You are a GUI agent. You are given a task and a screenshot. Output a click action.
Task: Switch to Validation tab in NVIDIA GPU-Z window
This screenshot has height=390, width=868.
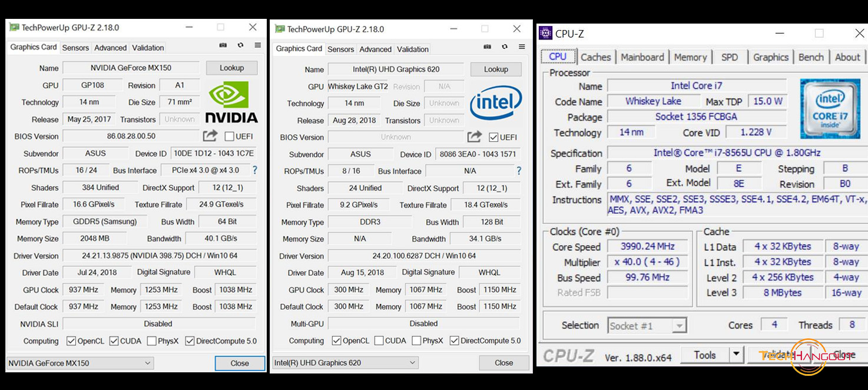tap(148, 48)
